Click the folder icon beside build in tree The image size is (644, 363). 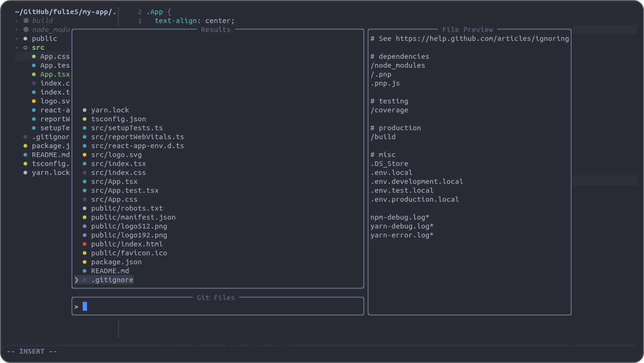tap(26, 21)
